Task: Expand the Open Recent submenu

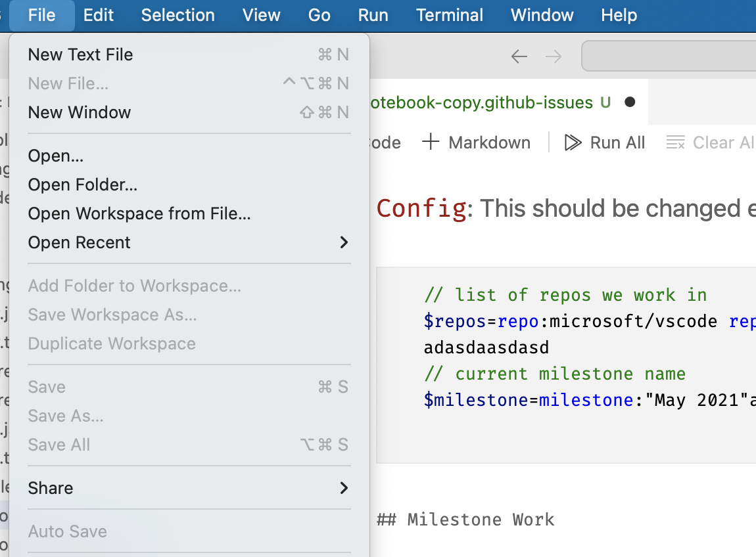Action: (79, 242)
